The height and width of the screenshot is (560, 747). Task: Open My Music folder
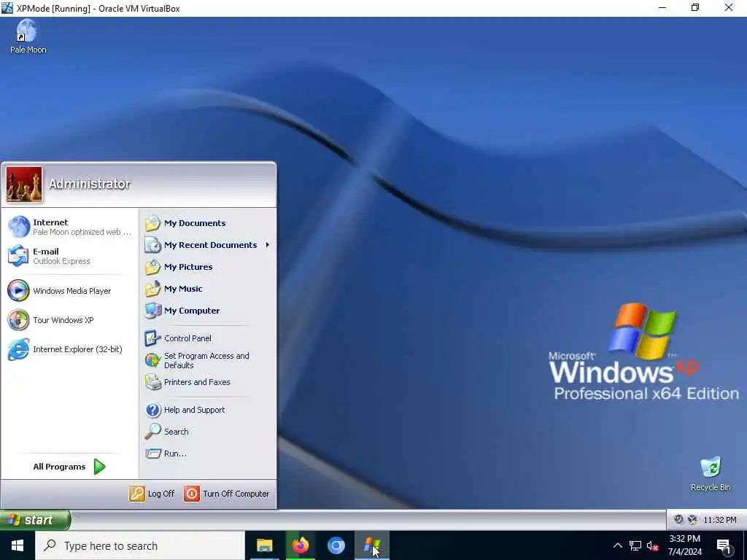pyautogui.click(x=208, y=289)
